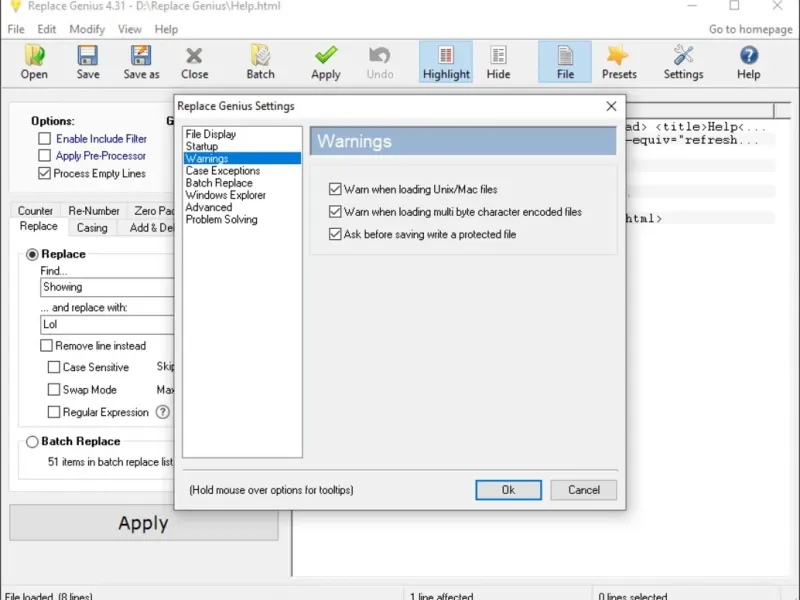This screenshot has height=600, width=800.
Task: Open a file with the Open toolbar icon
Action: click(34, 62)
